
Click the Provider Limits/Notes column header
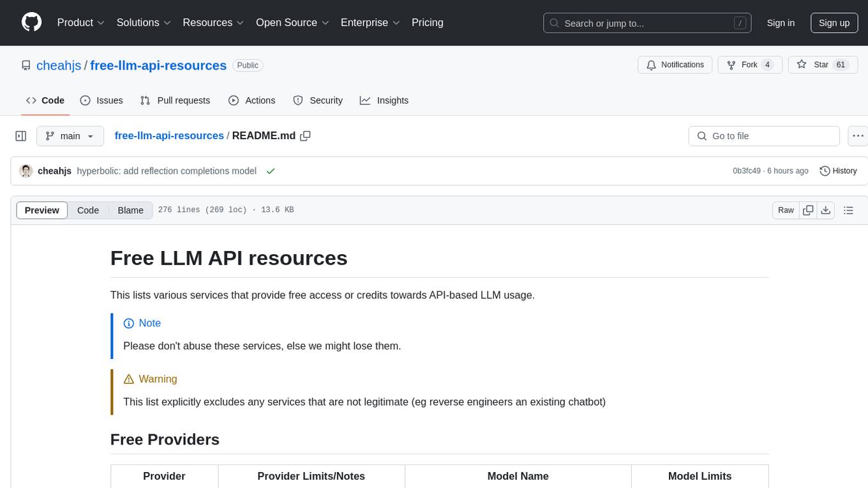coord(311,477)
